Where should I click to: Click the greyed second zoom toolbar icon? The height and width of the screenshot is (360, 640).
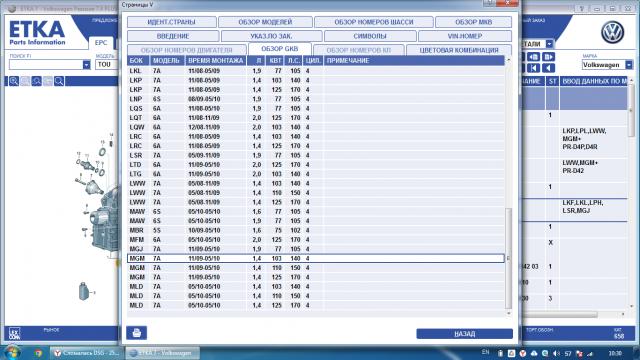tap(25, 81)
